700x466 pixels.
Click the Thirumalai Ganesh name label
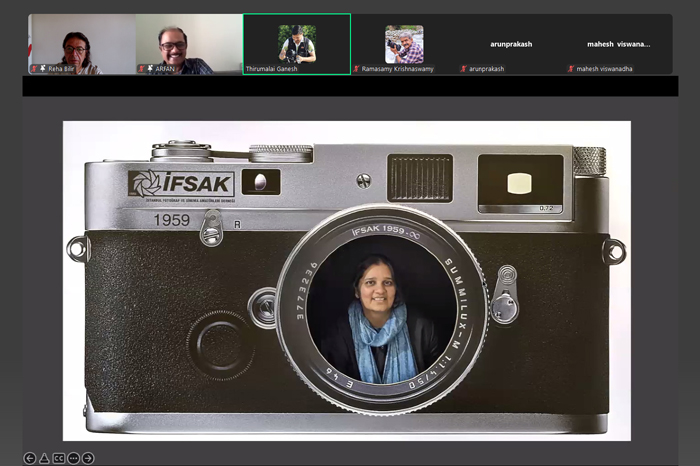coord(271,69)
